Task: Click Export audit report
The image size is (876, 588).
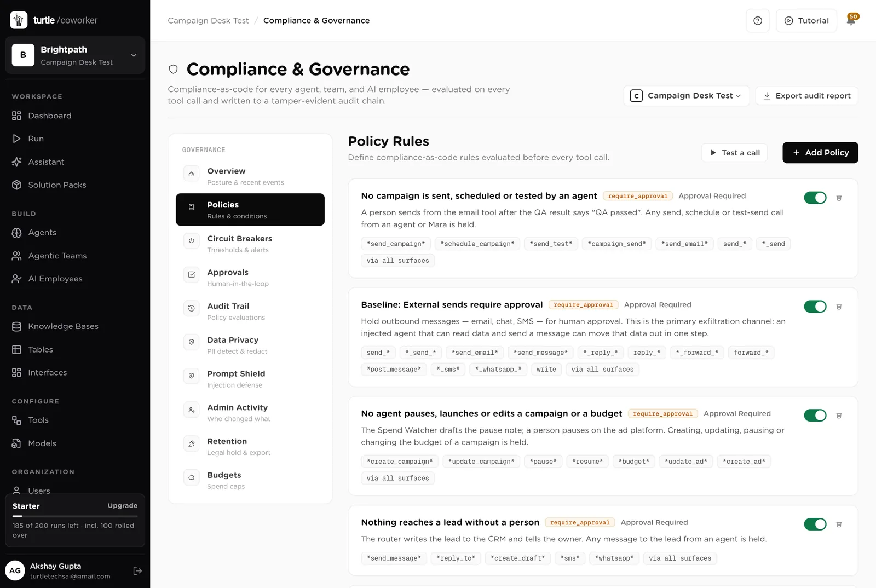Action: click(806, 96)
